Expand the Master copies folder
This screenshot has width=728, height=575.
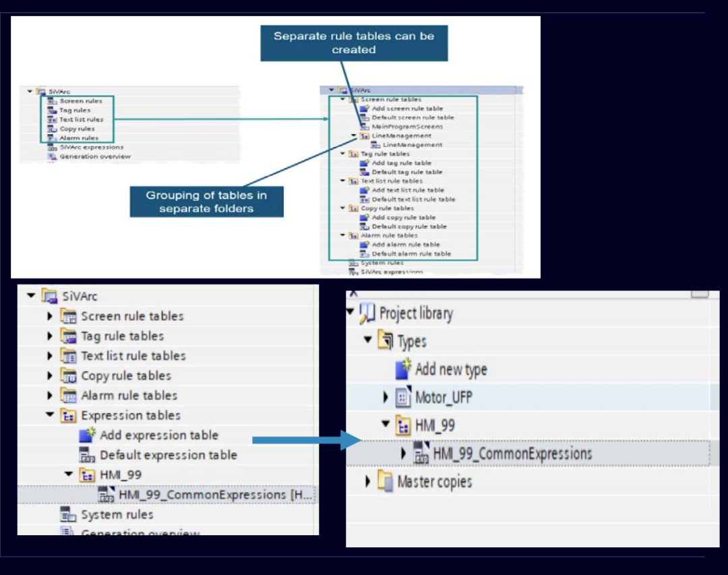tap(367, 481)
